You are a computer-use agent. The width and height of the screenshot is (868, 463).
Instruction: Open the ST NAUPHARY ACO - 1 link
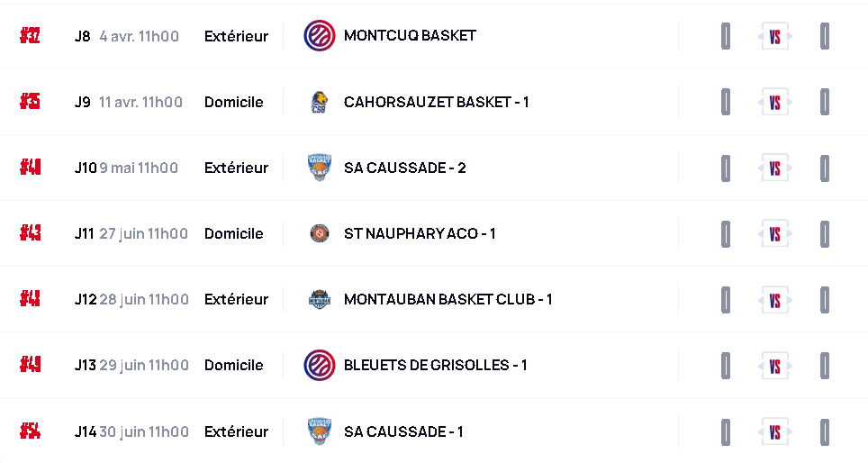click(420, 233)
